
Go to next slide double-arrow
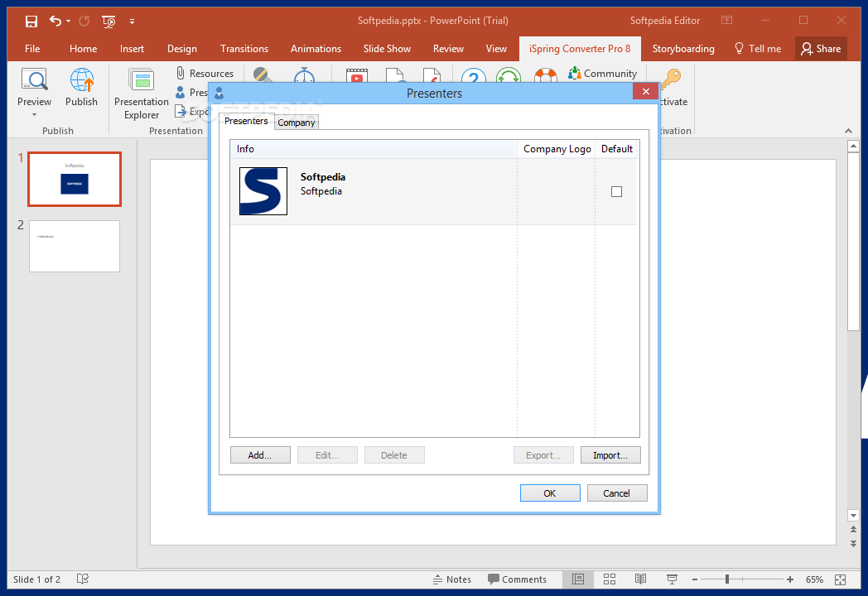pyautogui.click(x=853, y=543)
